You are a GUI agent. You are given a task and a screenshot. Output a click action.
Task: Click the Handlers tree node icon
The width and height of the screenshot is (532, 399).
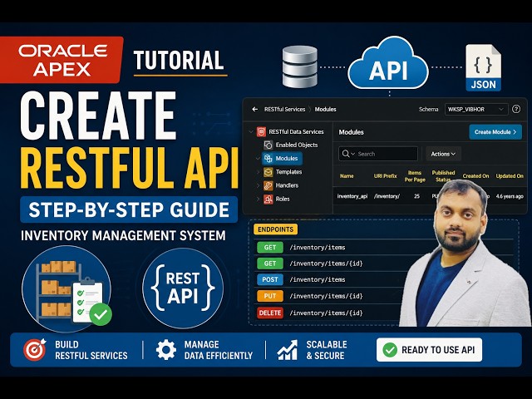(x=268, y=185)
